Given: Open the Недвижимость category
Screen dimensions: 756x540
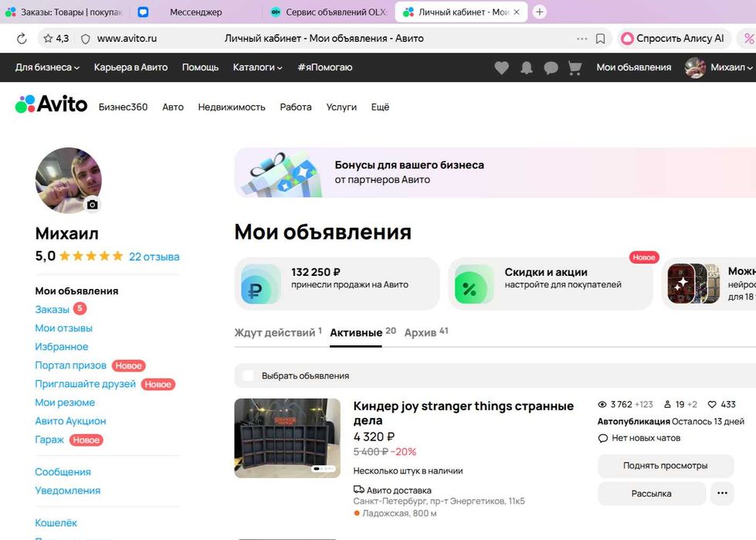Looking at the screenshot, I should click(x=232, y=107).
